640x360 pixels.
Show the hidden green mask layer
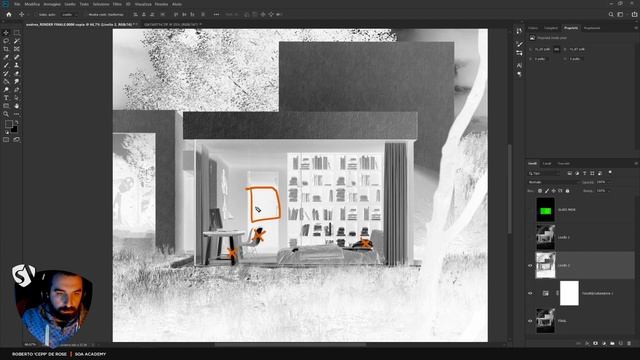click(530, 210)
